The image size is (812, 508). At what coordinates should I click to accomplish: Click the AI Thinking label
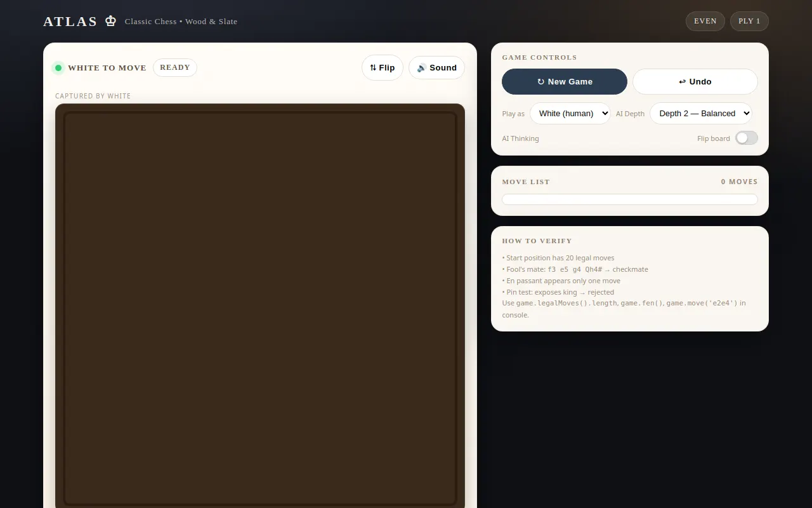coord(520,138)
